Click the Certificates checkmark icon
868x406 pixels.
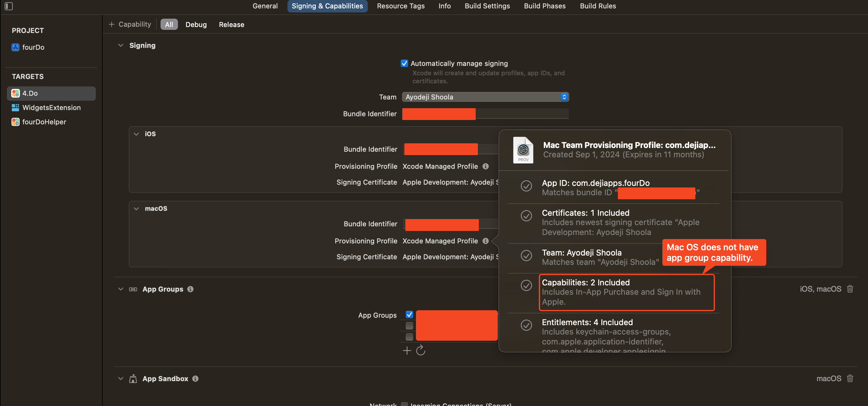(526, 215)
